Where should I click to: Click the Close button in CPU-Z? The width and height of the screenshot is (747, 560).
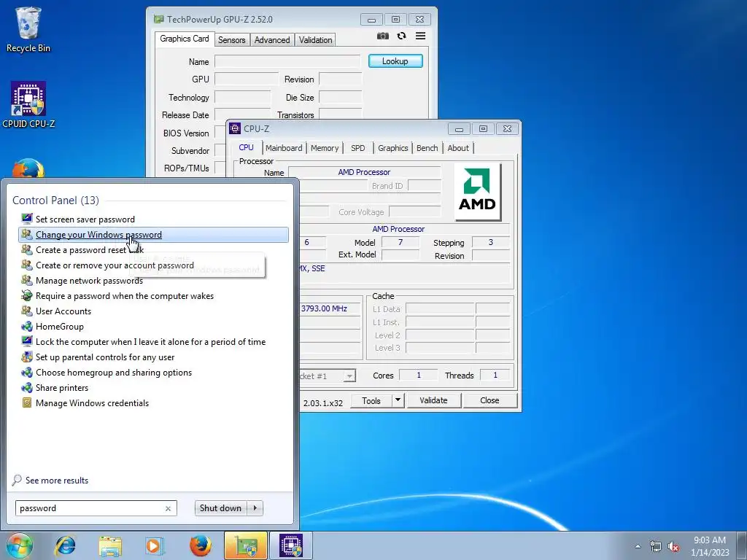click(489, 400)
